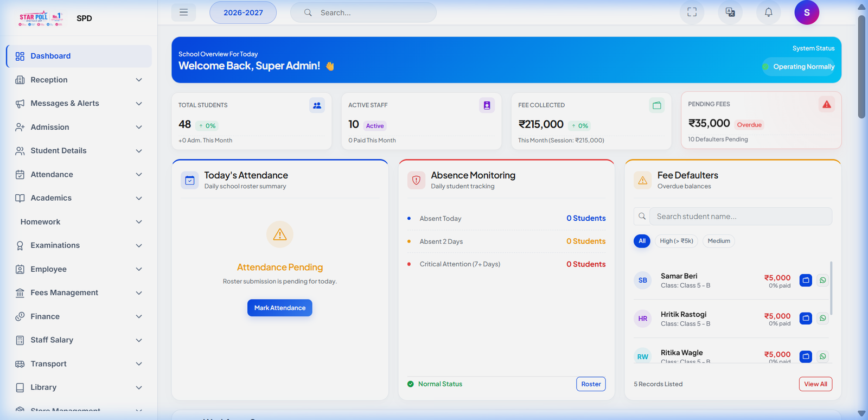Expand the Examinations chevron
The image size is (868, 420).
click(139, 245)
